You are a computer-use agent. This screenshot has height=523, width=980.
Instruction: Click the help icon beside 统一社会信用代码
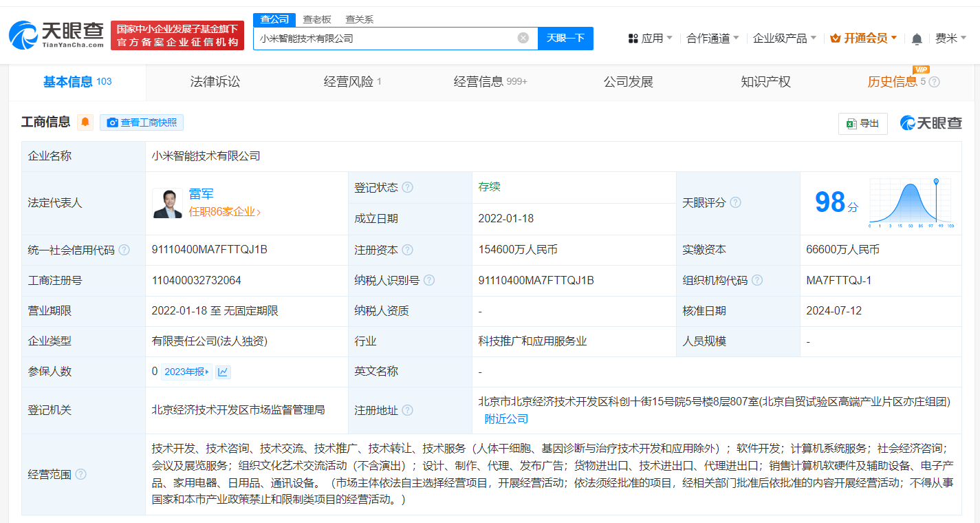click(124, 250)
